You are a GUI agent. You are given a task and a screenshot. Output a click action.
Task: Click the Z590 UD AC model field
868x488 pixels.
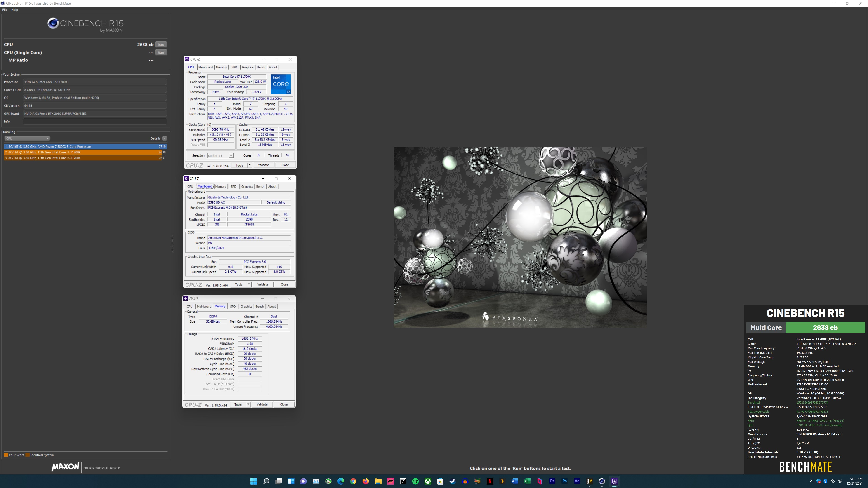(234, 202)
